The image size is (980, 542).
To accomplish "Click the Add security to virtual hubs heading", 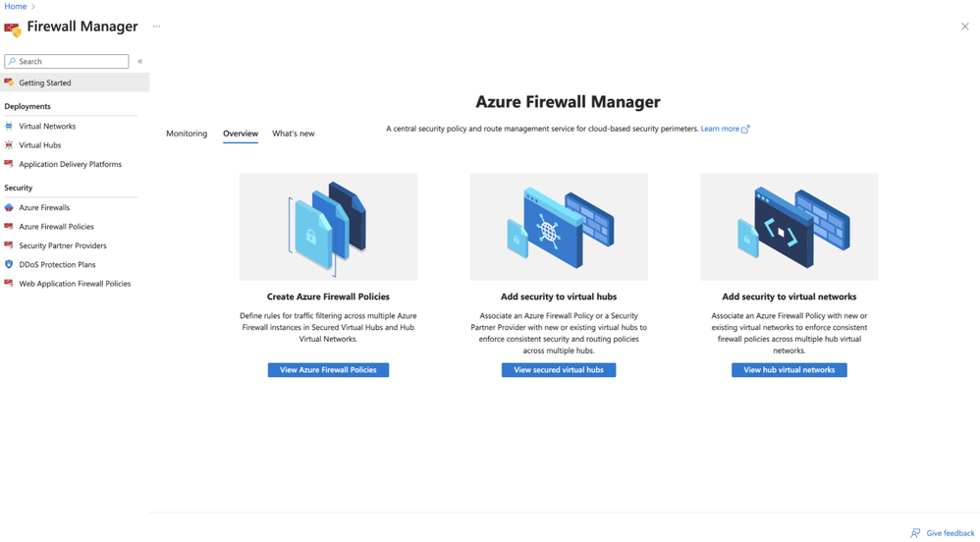I will pos(559,297).
